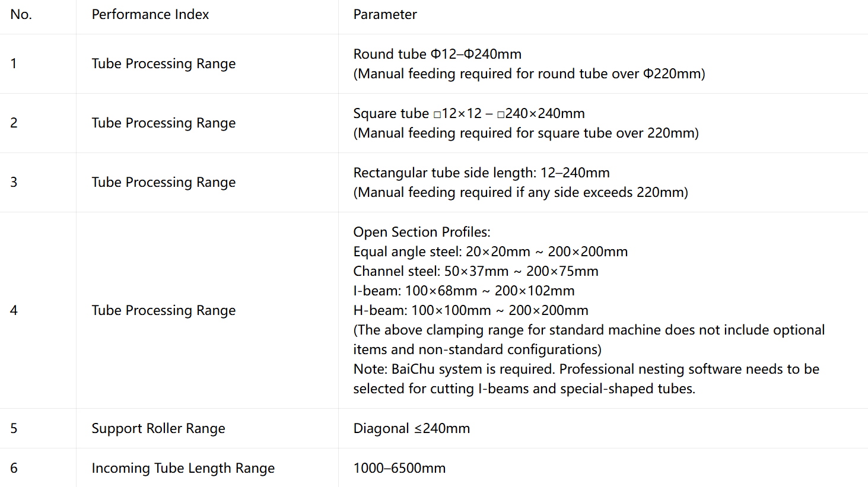
Task: Select the 'Performance Index' column header
Action: [150, 14]
